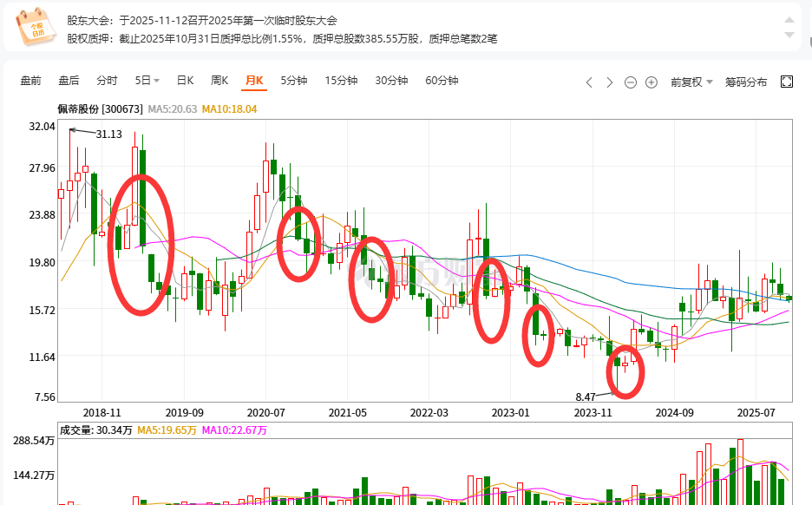Image resolution: width=812 pixels, height=505 pixels.
Task: Show next news item with down arrow
Action: 789,35
